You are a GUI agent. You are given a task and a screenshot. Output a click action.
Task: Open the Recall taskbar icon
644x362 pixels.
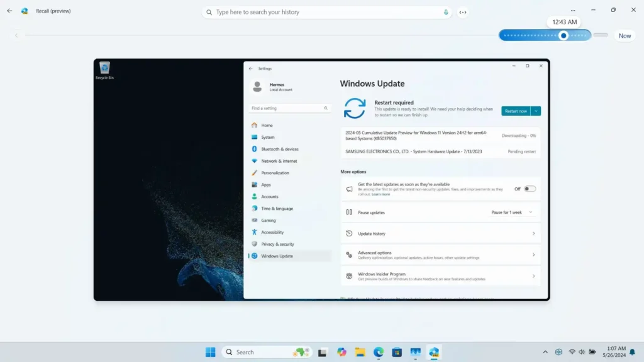point(434,352)
